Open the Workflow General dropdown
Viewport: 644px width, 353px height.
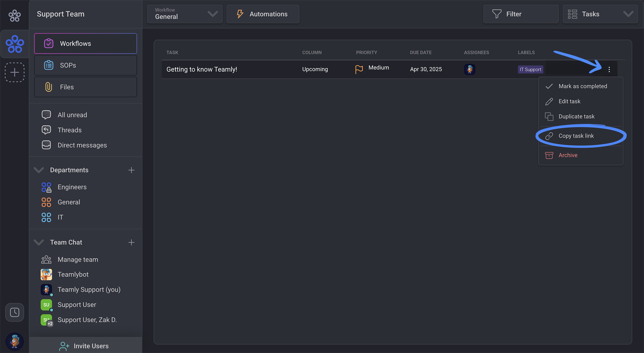click(x=185, y=14)
